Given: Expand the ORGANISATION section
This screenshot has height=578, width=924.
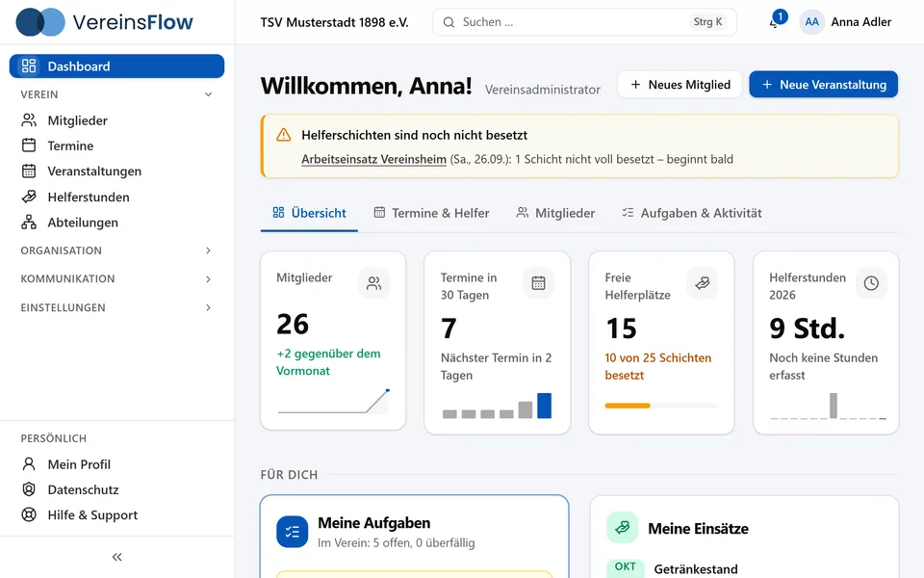Looking at the screenshot, I should tap(116, 250).
